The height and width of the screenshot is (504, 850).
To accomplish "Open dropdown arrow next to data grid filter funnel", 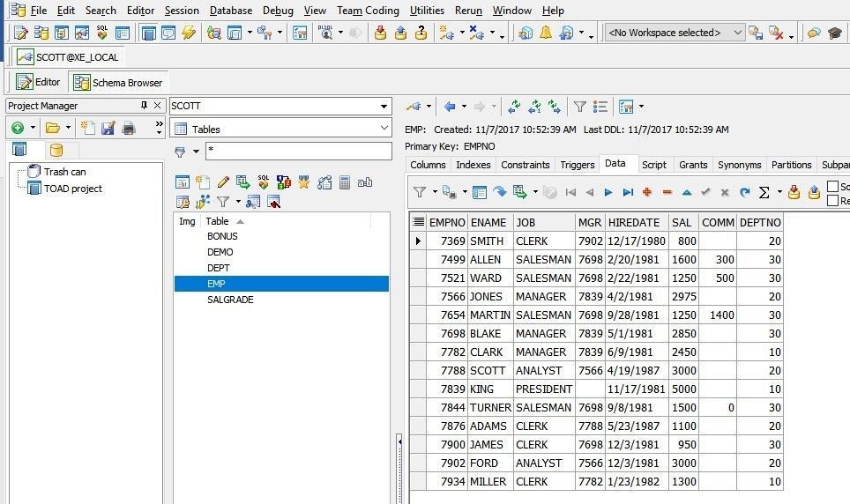I will coord(435,192).
